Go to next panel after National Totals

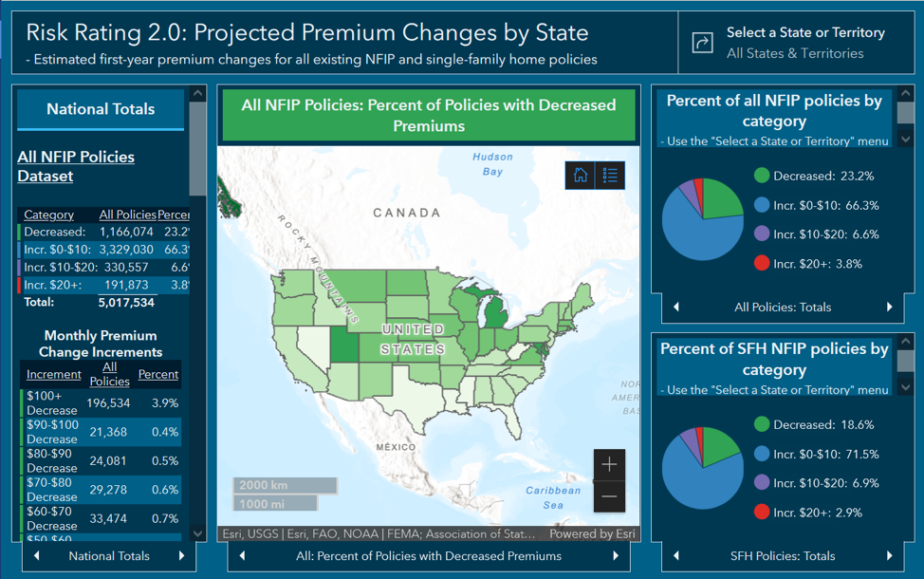(181, 555)
